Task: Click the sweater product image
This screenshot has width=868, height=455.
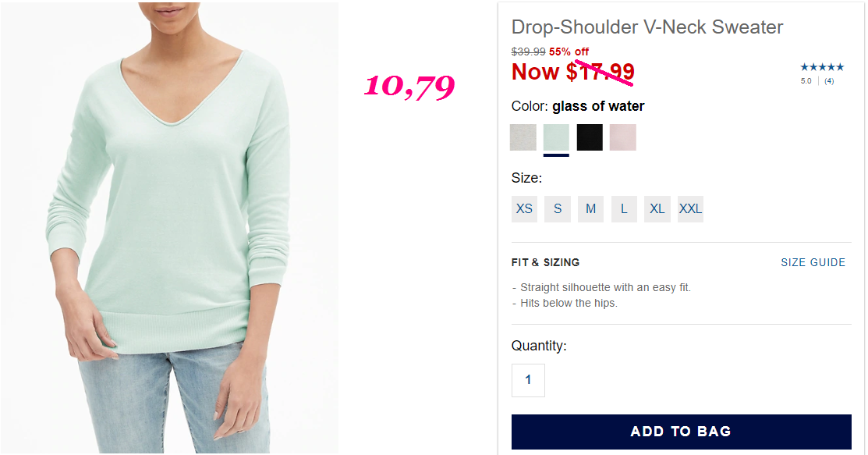Action: coord(169,227)
